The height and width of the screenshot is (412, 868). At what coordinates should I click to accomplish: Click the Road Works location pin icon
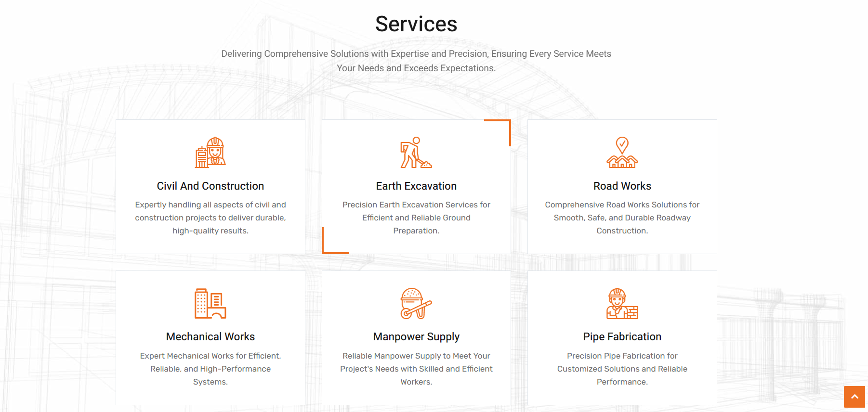622,152
